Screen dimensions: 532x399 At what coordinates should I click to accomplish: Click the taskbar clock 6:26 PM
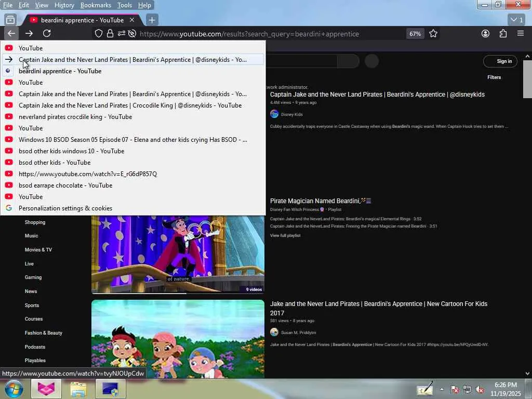point(506,385)
